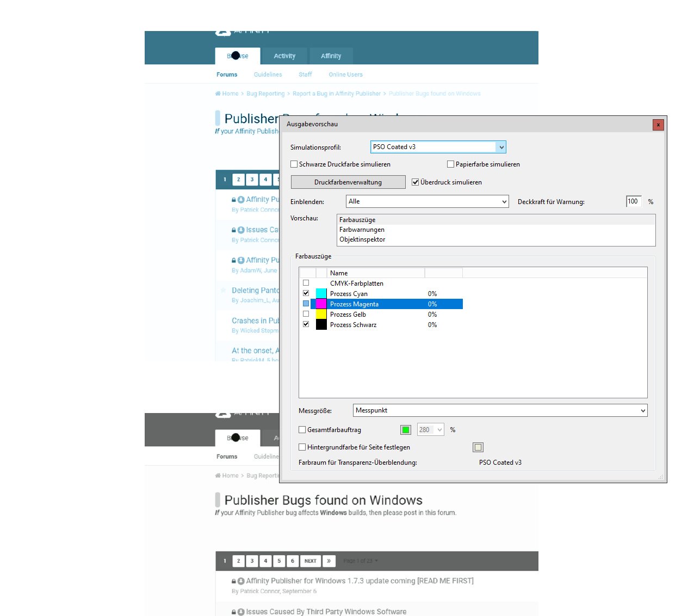Go to page 3 in upper forum pagination
The width and height of the screenshot is (700, 616).
252,180
